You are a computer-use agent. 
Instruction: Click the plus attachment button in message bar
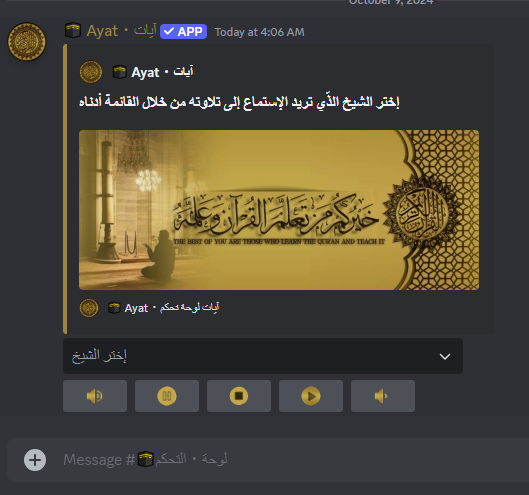35,460
